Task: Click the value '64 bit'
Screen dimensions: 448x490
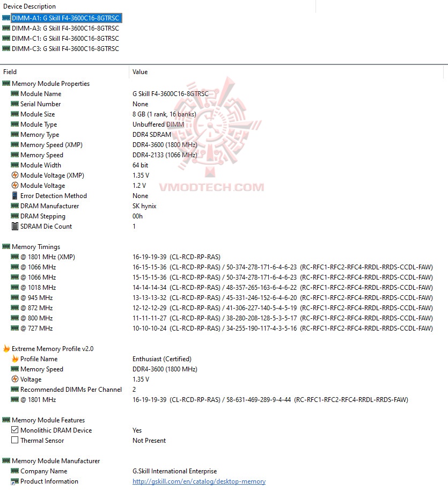Action: (140, 165)
